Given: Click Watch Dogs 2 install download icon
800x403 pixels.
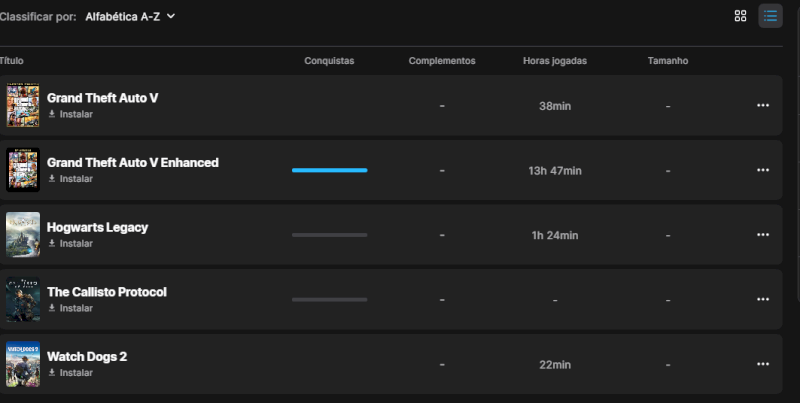Looking at the screenshot, I should (52, 373).
